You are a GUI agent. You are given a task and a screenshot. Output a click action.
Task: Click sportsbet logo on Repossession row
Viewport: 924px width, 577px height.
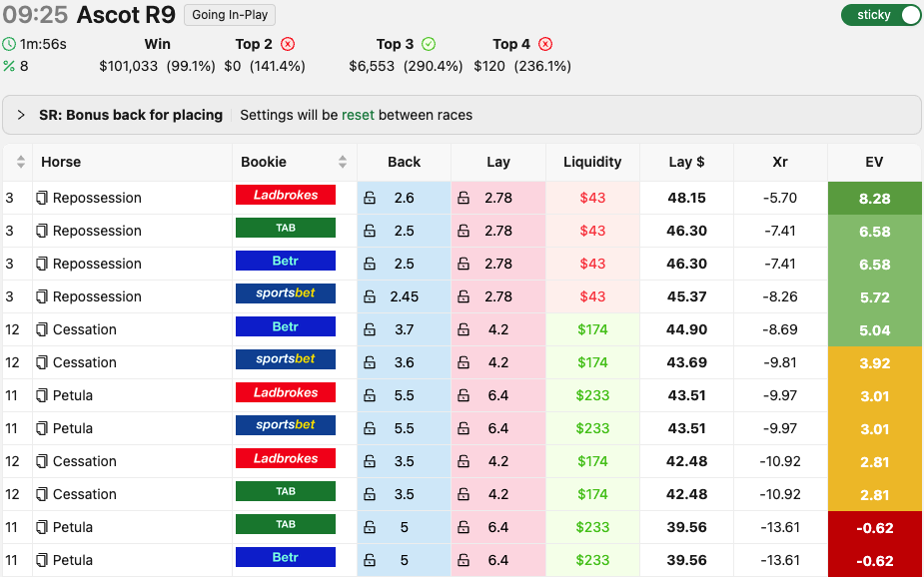tap(285, 294)
